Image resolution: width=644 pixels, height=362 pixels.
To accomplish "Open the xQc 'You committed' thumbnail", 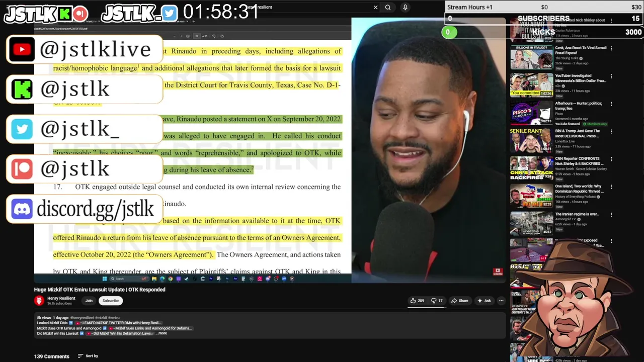I will click(x=531, y=84).
